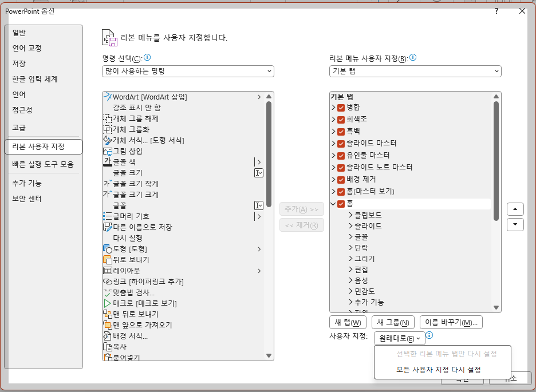The image size is (536, 392).
Task: Click the 배경 서식 icon
Action: [x=108, y=336]
